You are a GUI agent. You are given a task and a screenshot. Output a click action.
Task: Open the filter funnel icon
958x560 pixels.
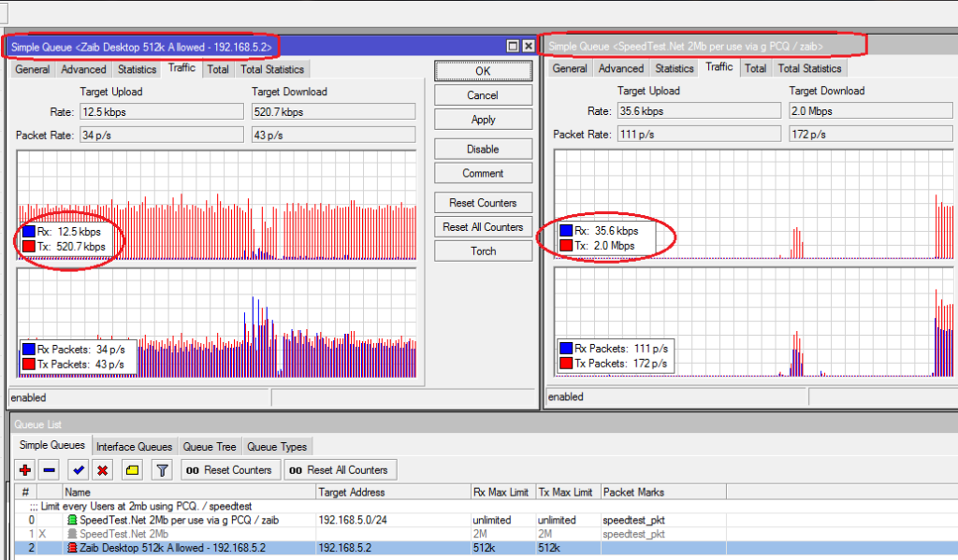click(x=162, y=470)
